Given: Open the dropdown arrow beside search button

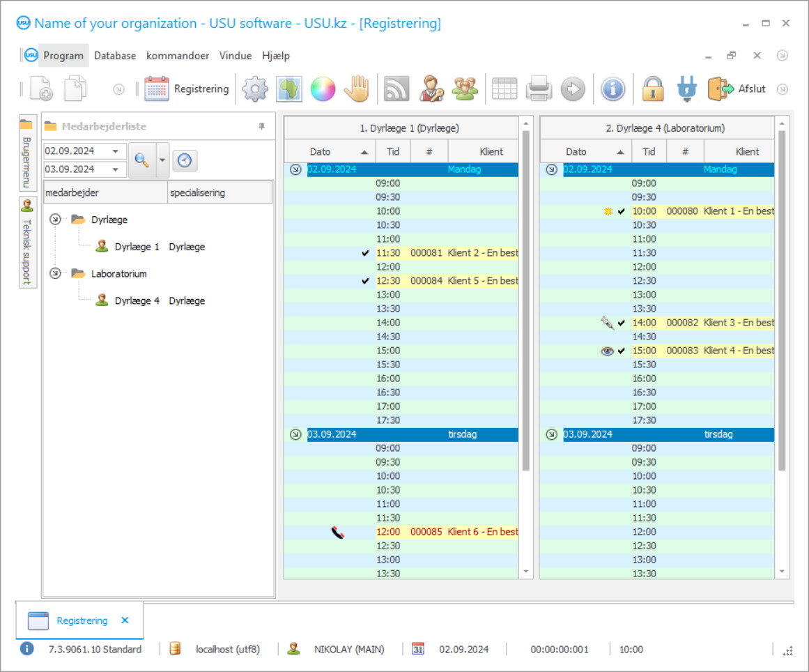Looking at the screenshot, I should [x=162, y=160].
